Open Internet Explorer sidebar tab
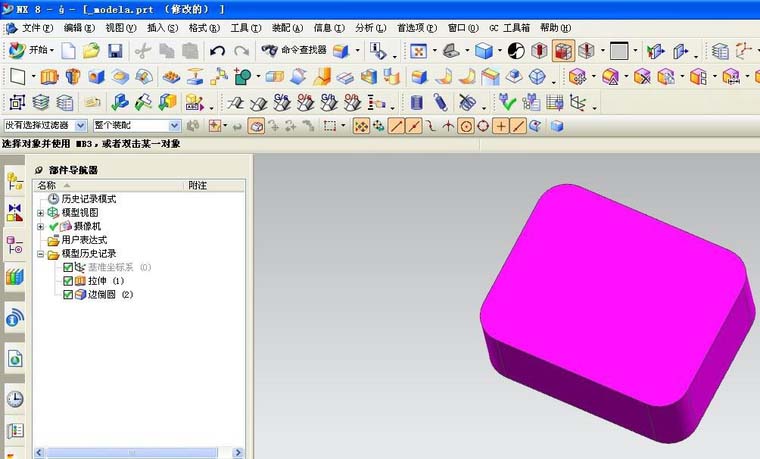The height and width of the screenshot is (459, 760). point(15,358)
